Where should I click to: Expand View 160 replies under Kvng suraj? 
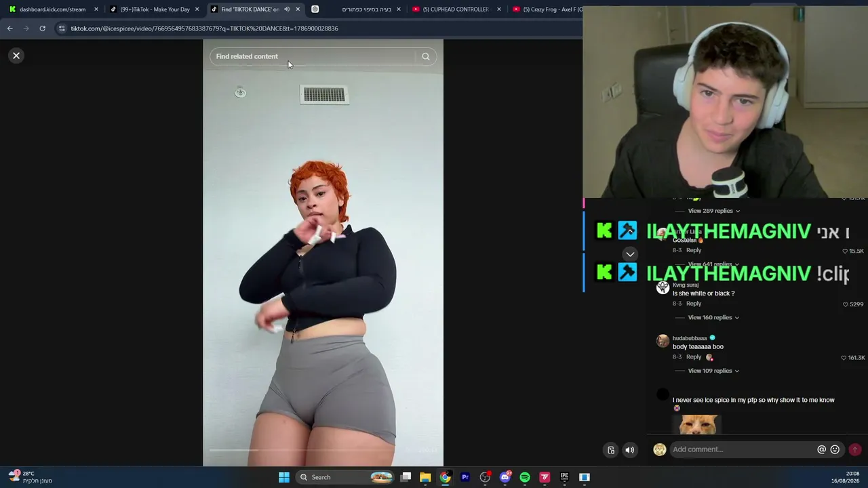click(713, 317)
